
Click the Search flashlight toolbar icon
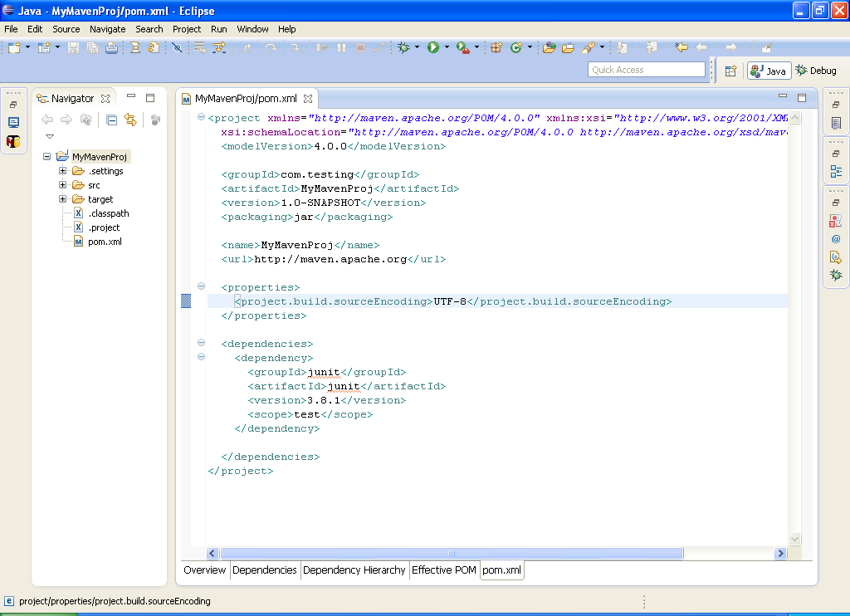[589, 47]
